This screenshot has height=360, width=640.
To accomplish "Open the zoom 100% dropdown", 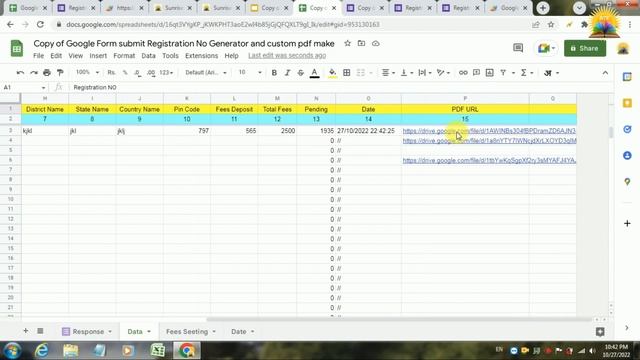I will point(87,72).
